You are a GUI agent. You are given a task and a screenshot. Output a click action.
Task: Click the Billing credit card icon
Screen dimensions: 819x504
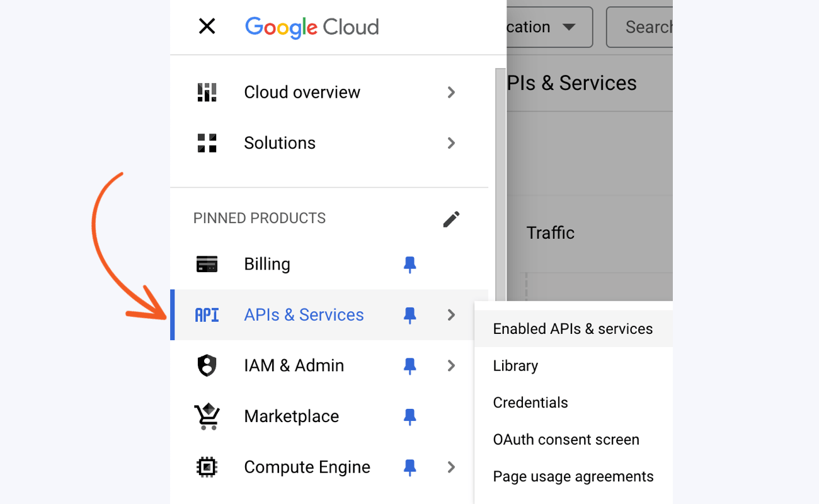[207, 264]
